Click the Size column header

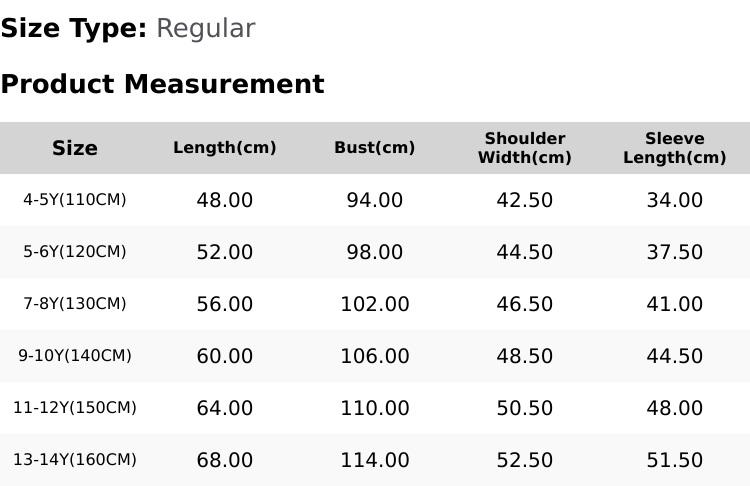point(75,148)
